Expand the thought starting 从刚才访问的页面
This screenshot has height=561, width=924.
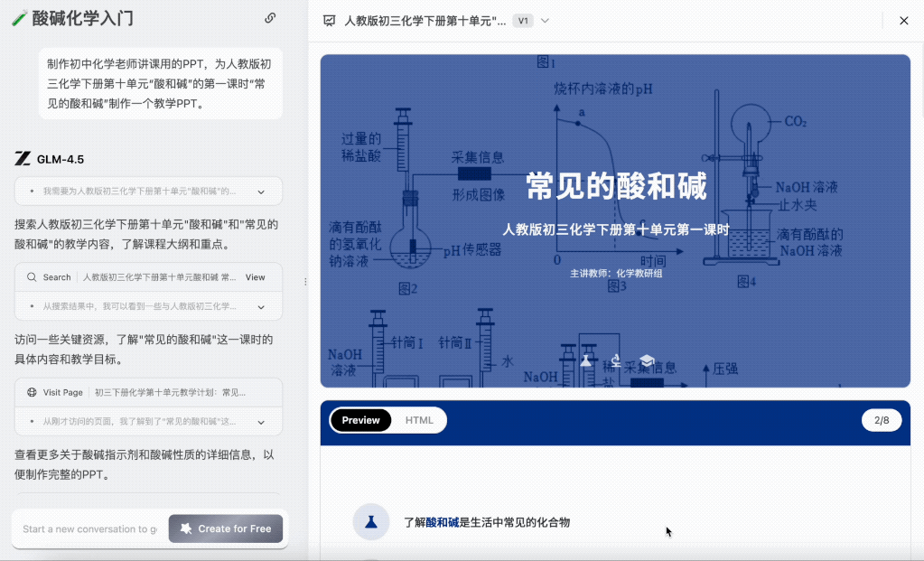pyautogui.click(x=261, y=422)
